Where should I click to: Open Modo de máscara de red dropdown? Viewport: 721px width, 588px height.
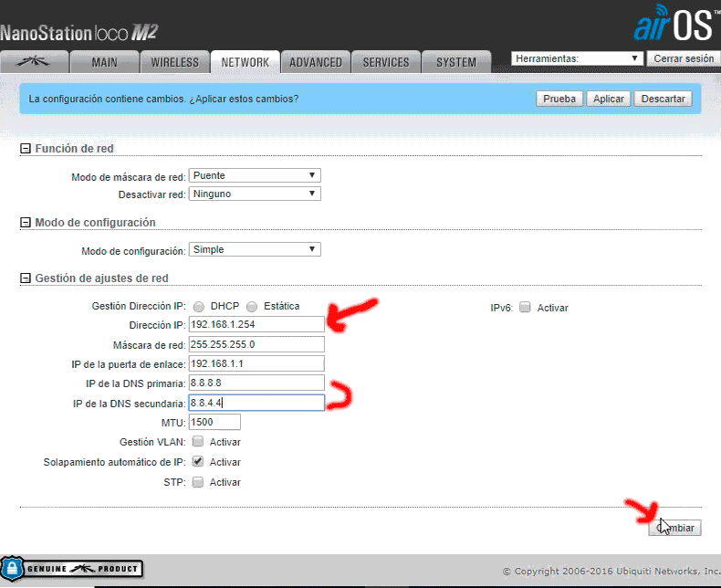255,175
